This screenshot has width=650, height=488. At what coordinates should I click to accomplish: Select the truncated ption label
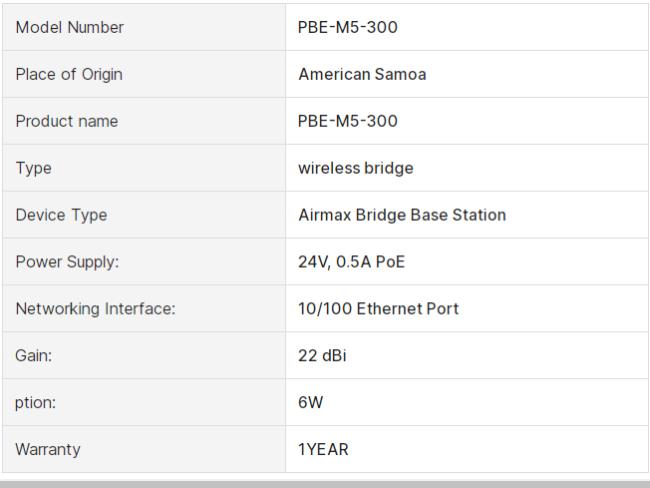point(35,403)
